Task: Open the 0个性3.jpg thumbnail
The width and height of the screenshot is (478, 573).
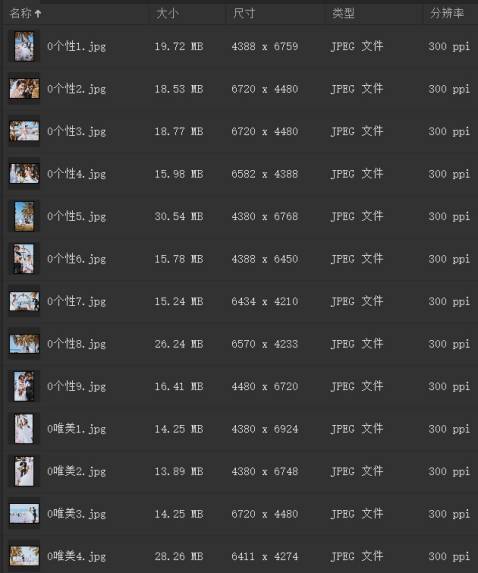Action: coord(24,131)
